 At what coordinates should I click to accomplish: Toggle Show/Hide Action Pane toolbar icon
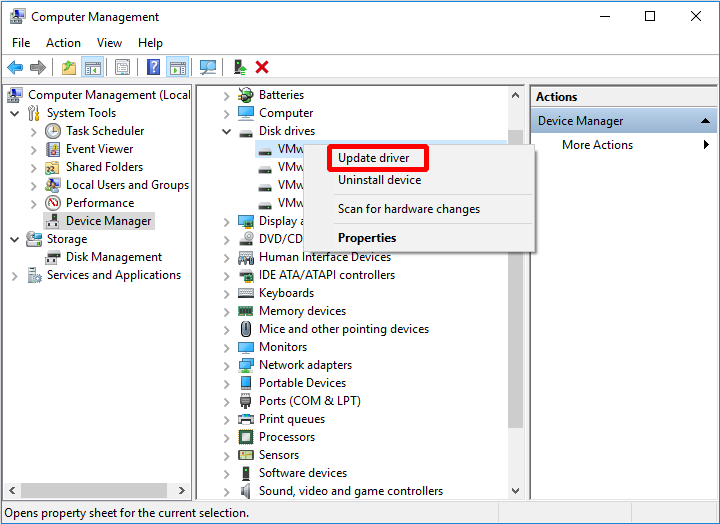[178, 68]
